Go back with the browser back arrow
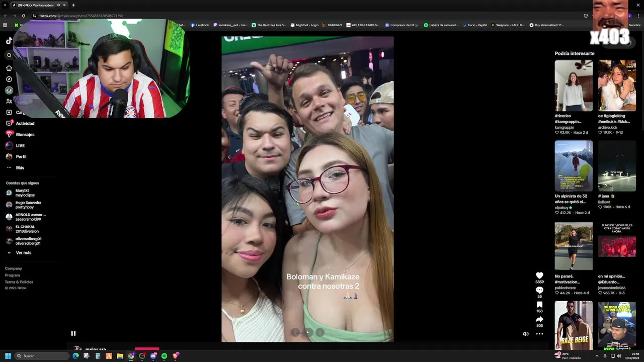The height and width of the screenshot is (362, 644). pyautogui.click(x=5, y=16)
